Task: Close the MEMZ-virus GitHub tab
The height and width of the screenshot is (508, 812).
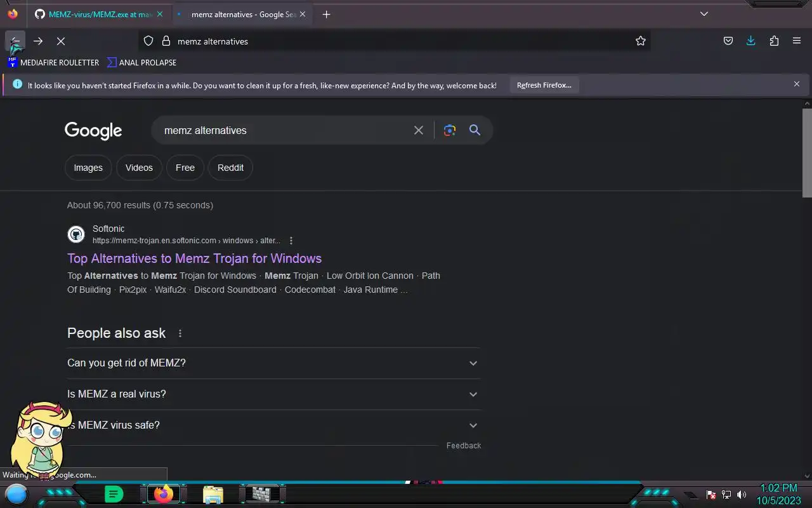Action: (x=160, y=14)
